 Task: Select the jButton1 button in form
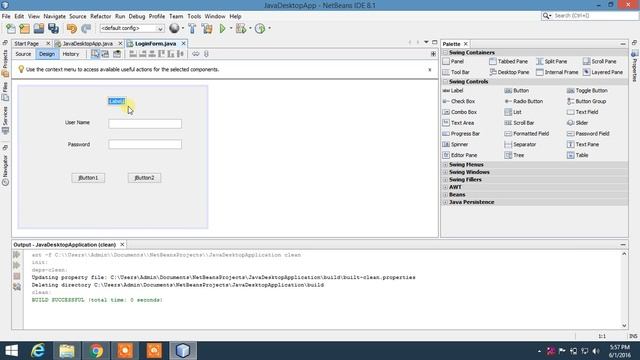(x=88, y=178)
